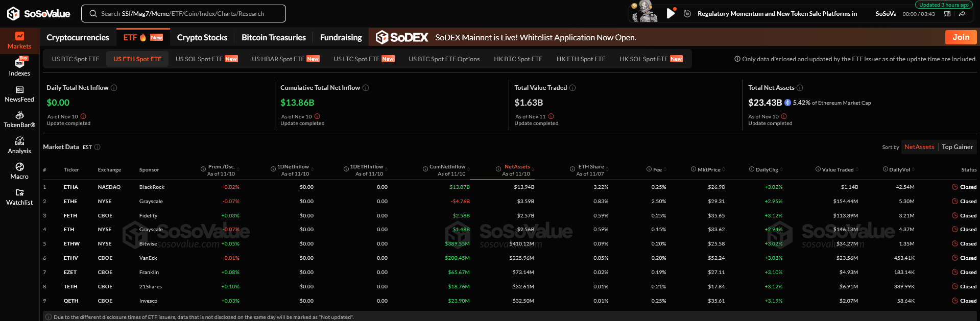Sort table by Fee column
The image size is (980, 321).
(665, 169)
